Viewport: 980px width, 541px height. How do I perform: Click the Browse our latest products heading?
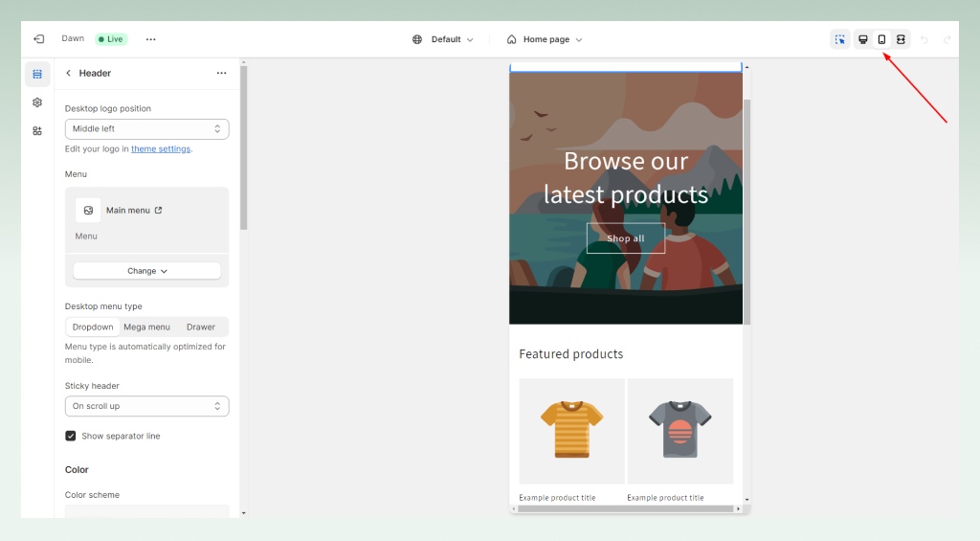click(x=626, y=178)
